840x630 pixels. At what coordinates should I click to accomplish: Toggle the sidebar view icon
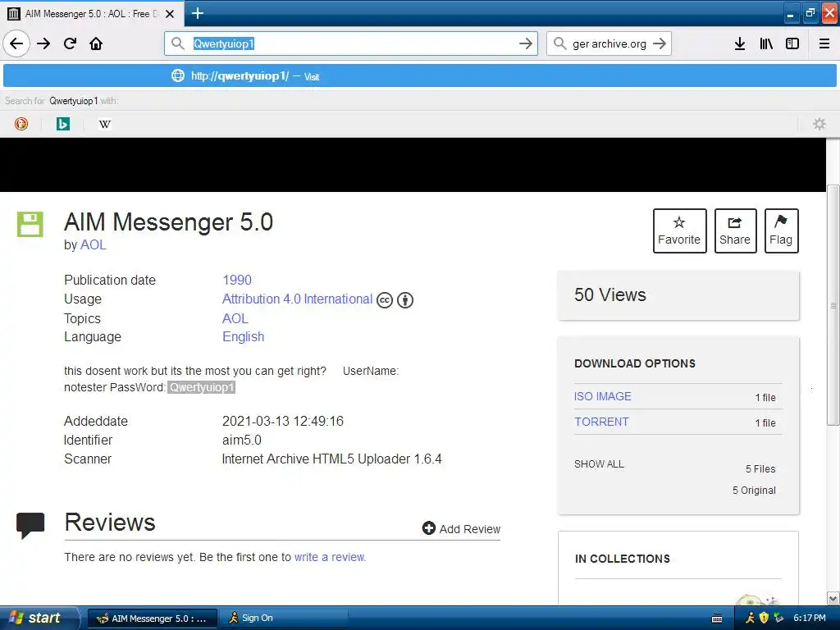[792, 43]
